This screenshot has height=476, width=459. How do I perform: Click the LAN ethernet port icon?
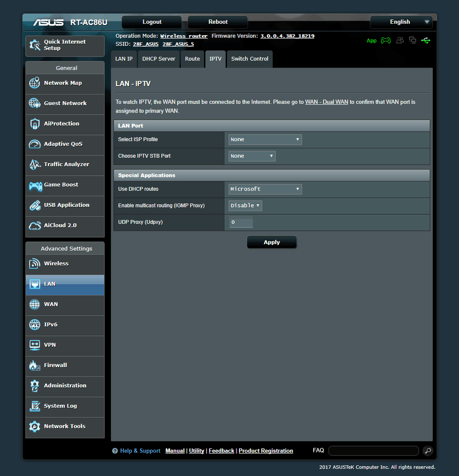(35, 284)
